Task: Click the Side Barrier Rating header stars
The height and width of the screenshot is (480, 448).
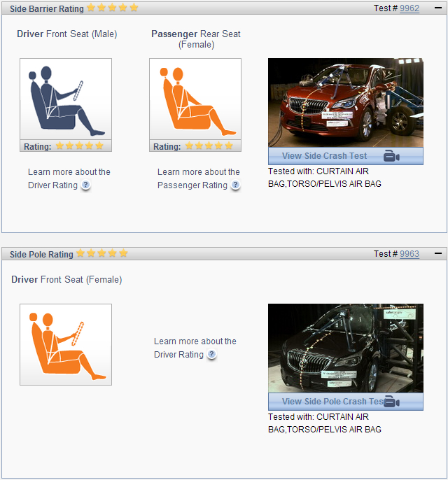Action: [x=112, y=8]
